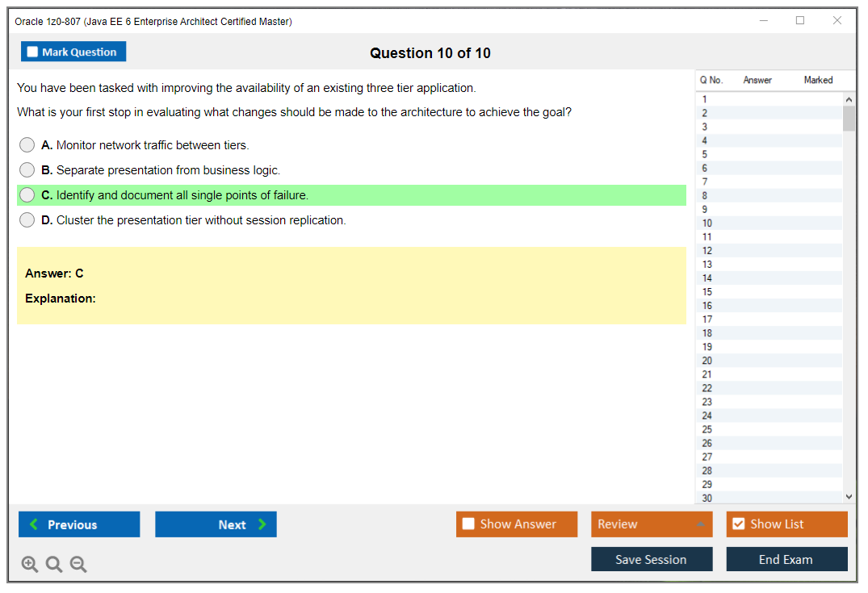The image size is (868, 593).
Task: Click the zoom in magnifier icon
Action: tap(30, 565)
